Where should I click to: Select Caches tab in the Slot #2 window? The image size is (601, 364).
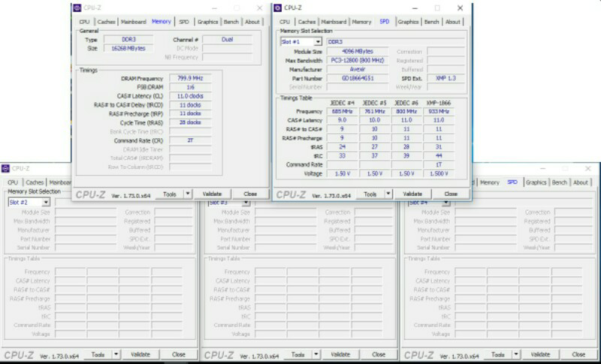(35, 182)
